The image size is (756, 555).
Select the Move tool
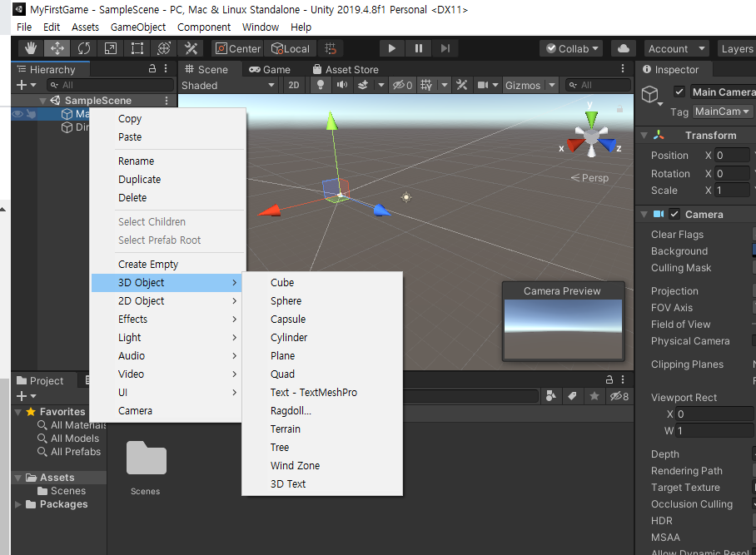tap(57, 48)
